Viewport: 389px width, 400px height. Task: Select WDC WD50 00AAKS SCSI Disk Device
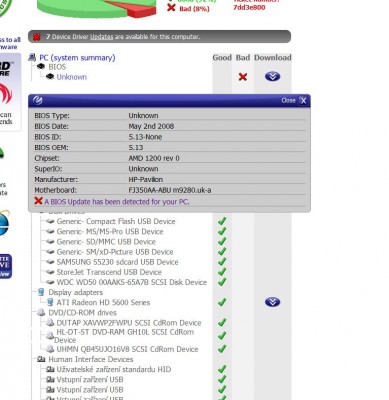pyautogui.click(x=132, y=282)
